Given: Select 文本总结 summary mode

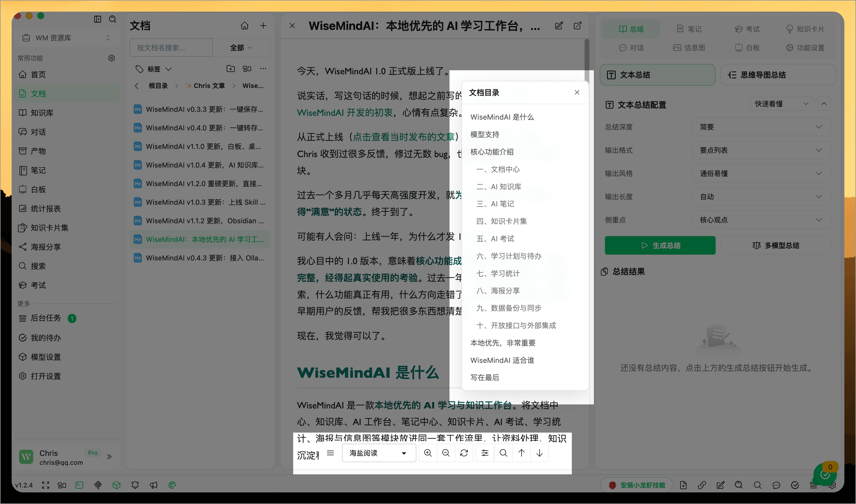Looking at the screenshot, I should tap(658, 75).
